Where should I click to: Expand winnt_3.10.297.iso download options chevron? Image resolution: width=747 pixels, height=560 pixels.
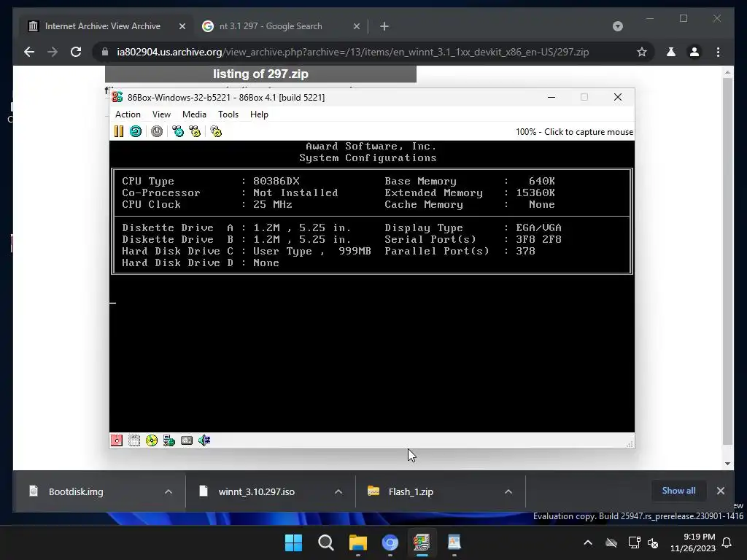tap(338, 491)
